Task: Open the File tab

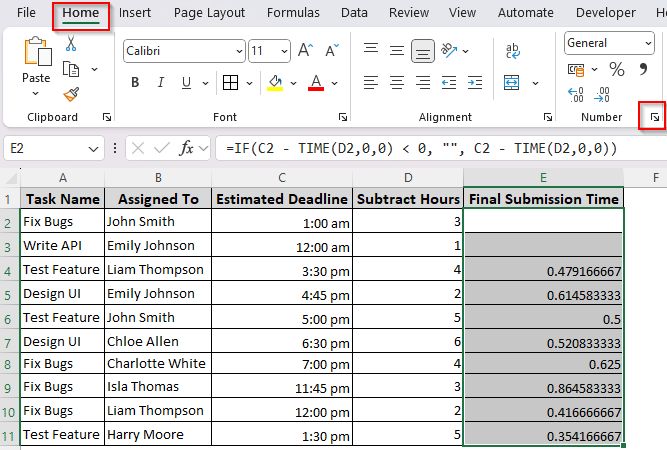Action: 26,13
